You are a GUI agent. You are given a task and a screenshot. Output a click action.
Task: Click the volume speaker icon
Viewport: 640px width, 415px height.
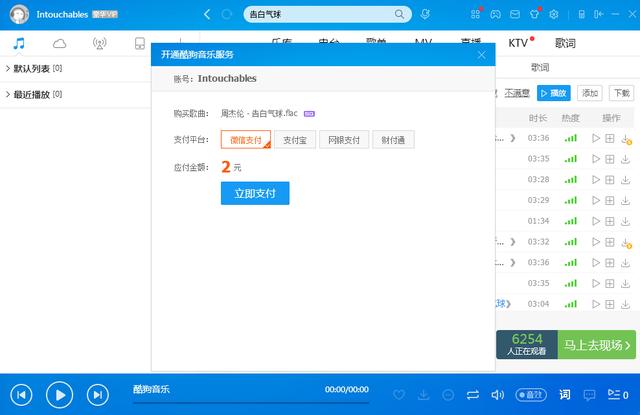[x=498, y=395]
